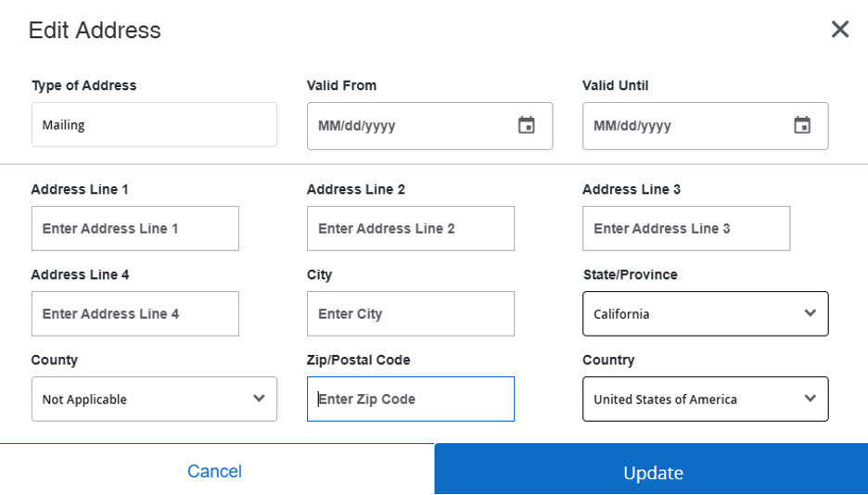Image resolution: width=868 pixels, height=495 pixels.
Task: Focus the Address Line 2 field
Action: tap(410, 228)
